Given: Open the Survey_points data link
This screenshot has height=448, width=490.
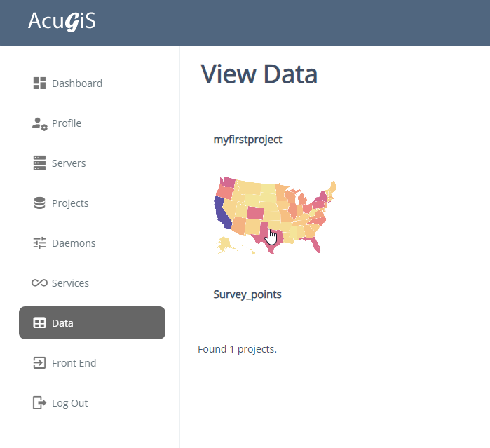Looking at the screenshot, I should pos(247,294).
